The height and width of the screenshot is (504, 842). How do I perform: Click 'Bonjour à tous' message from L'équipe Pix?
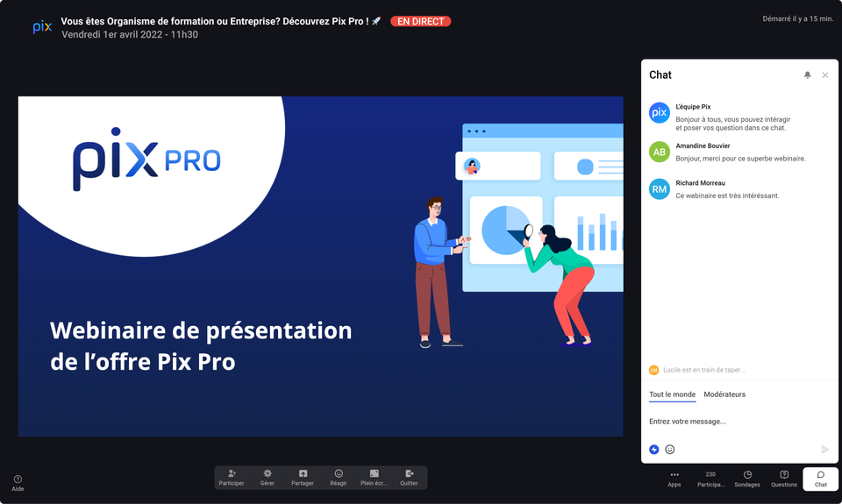coord(733,124)
